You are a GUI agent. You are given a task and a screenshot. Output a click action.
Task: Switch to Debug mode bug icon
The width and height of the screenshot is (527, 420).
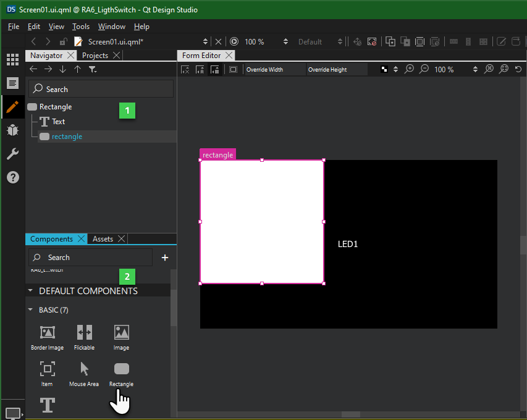pos(12,130)
